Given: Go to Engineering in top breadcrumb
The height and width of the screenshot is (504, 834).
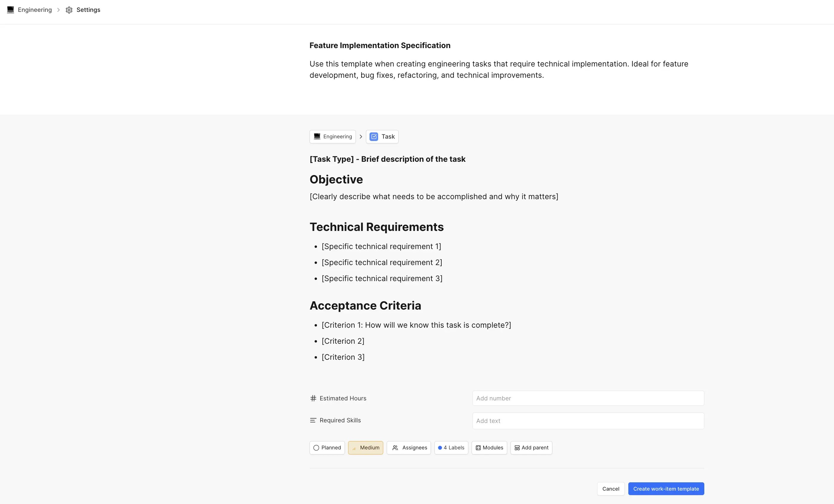Looking at the screenshot, I should [34, 10].
